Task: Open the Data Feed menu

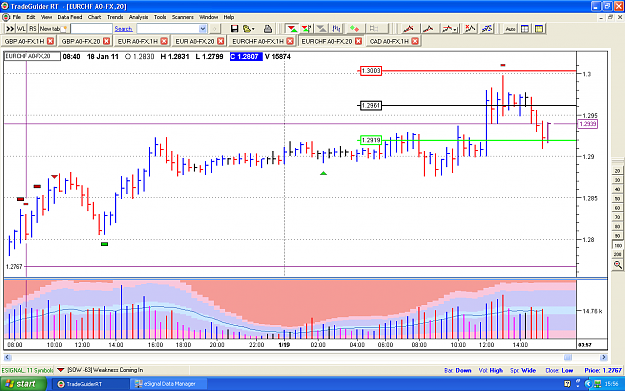Action: pos(70,17)
